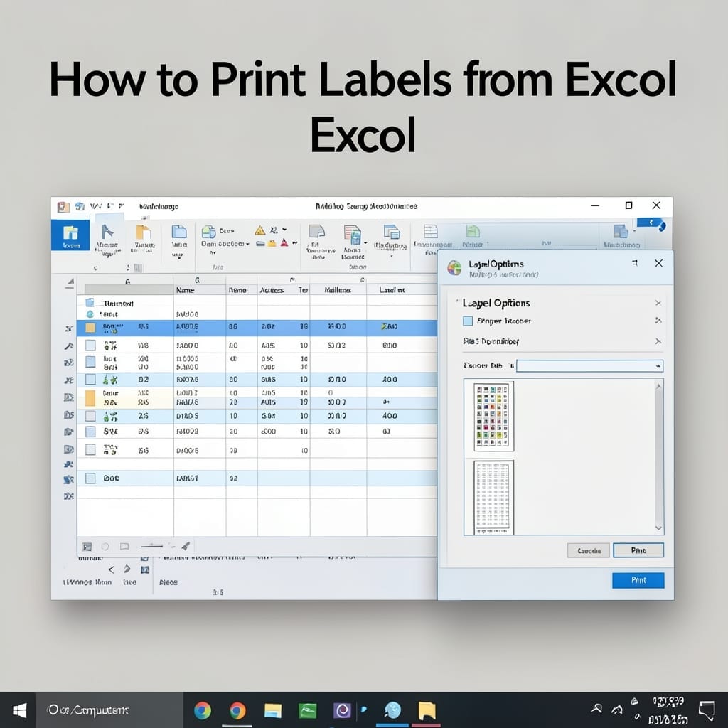This screenshot has width=728, height=728.
Task: Click the gray page icon left of the red-lined document
Action: [316, 231]
